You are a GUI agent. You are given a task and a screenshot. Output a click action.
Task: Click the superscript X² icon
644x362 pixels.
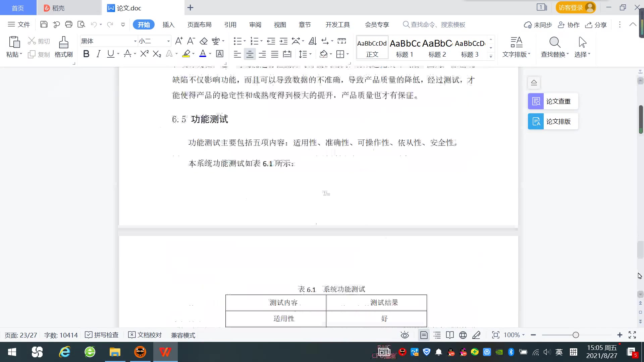[144, 54]
